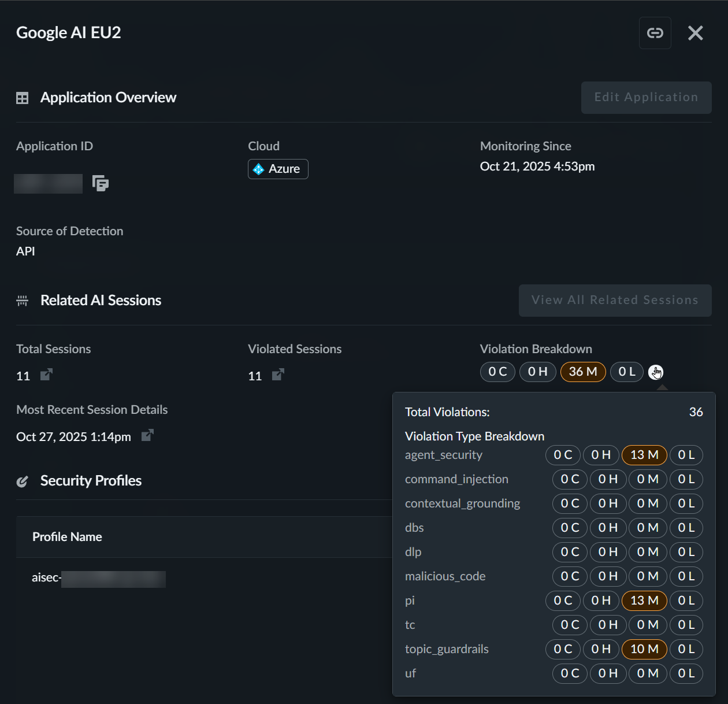Close the Google AI EU2 panel
Viewport: 728px width, 704px height.
696,33
